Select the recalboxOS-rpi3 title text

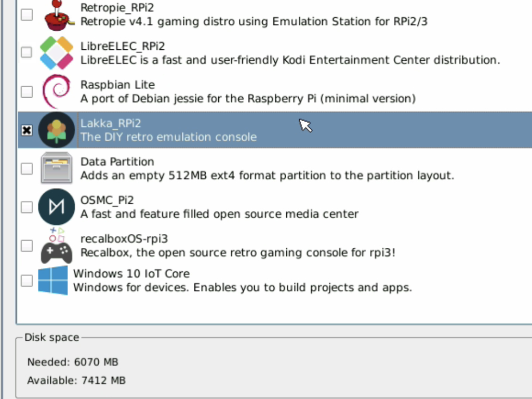click(x=124, y=239)
